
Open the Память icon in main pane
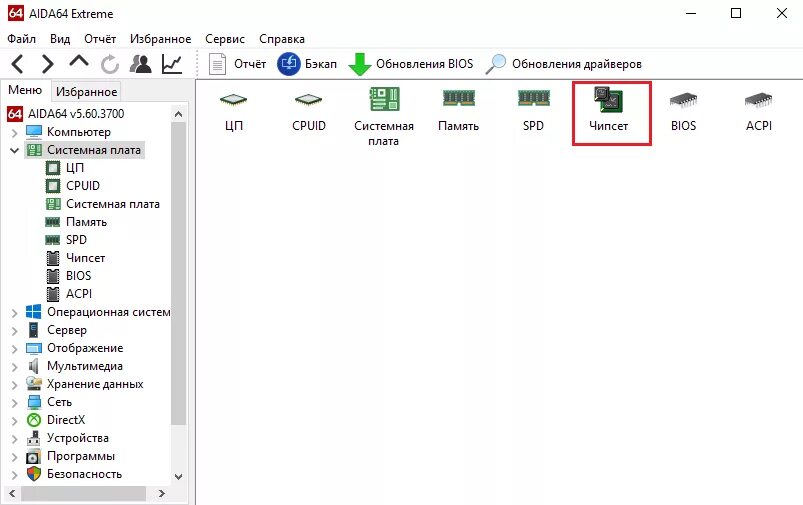(x=458, y=112)
